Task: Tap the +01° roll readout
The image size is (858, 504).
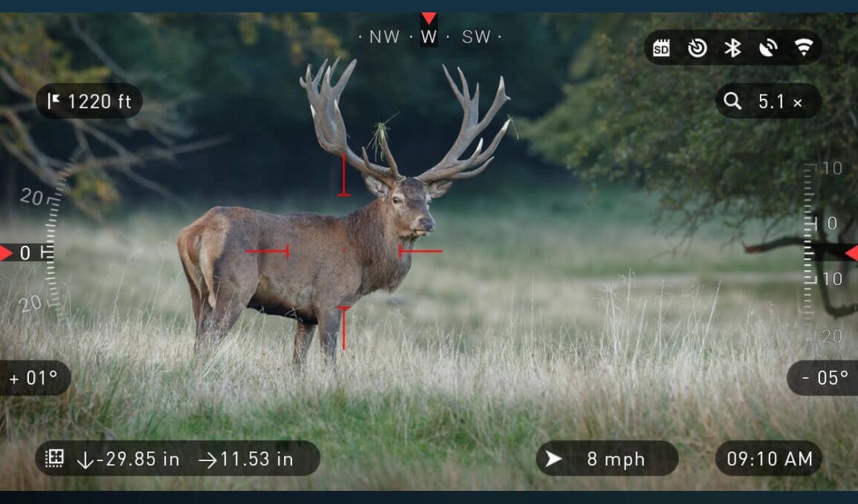Action: point(33,378)
